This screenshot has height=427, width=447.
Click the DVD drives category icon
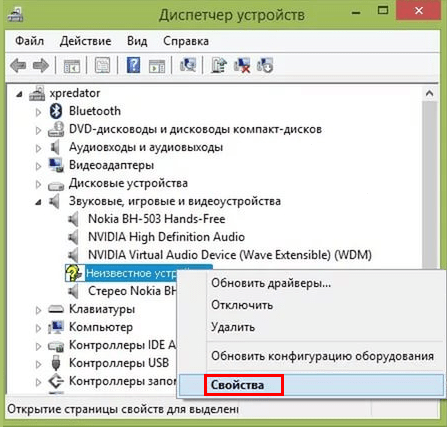click(x=56, y=129)
